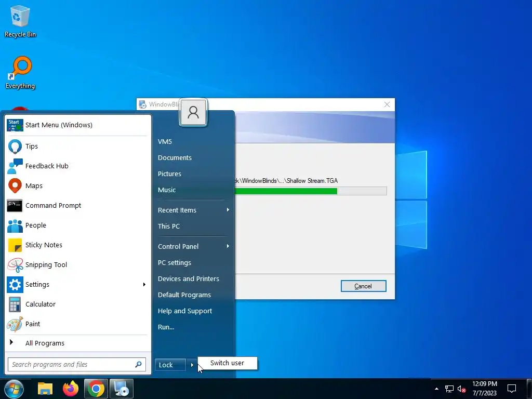Viewport: 532px width, 399px height.
Task: Open the Sticky Notes icon
Action: 15,245
